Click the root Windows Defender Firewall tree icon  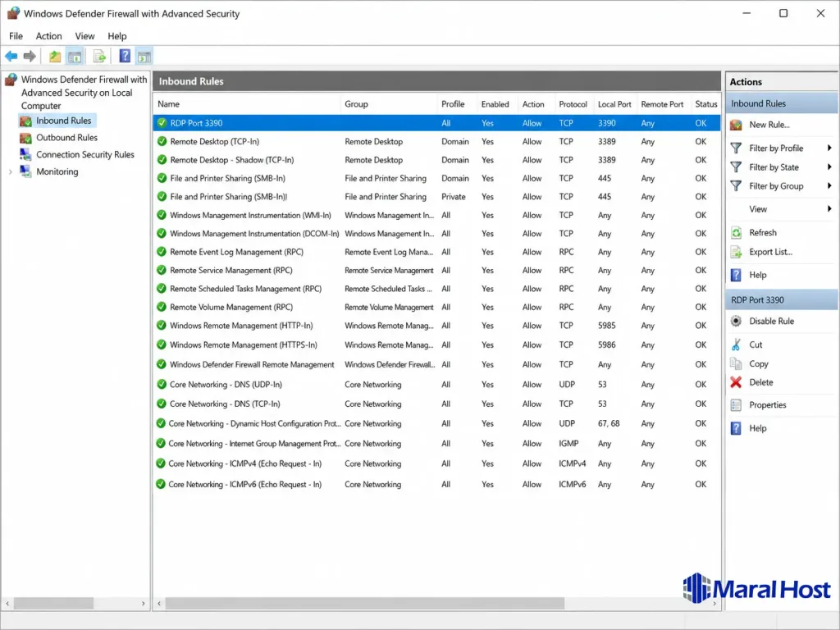coord(11,80)
